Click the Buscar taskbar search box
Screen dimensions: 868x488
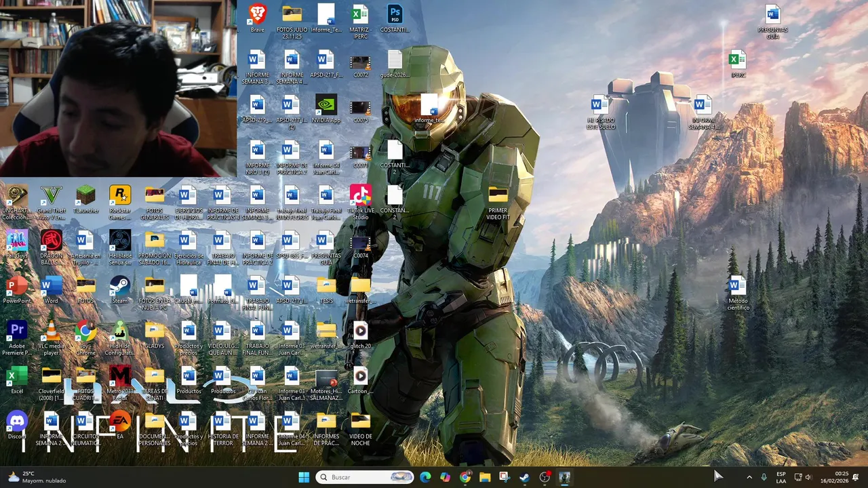pyautogui.click(x=365, y=477)
